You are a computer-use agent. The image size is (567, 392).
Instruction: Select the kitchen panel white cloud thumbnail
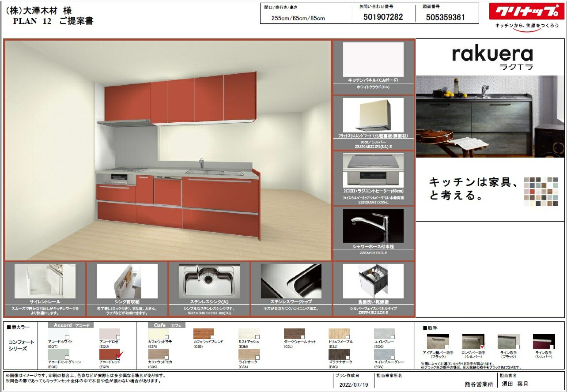tap(373, 60)
